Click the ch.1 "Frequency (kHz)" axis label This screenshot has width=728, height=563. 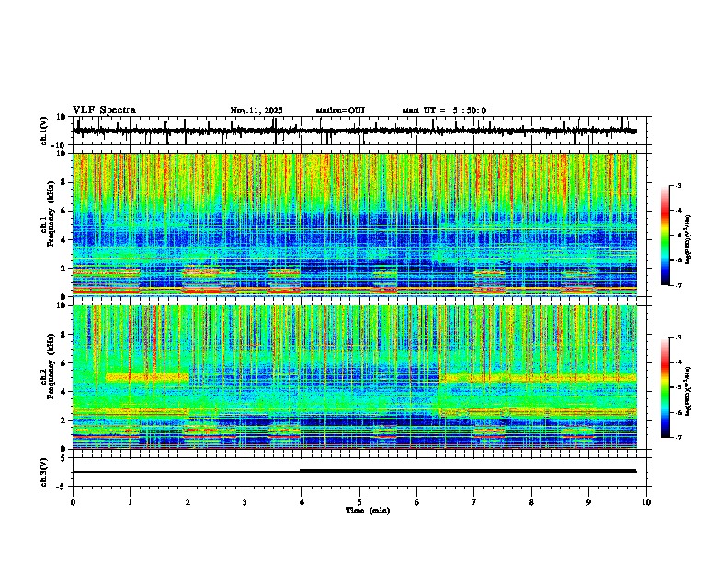point(51,213)
